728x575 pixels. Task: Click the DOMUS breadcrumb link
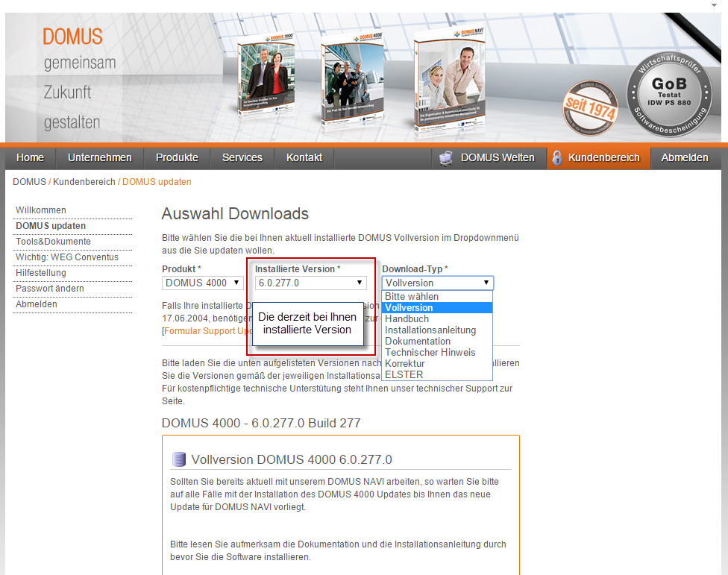[29, 182]
